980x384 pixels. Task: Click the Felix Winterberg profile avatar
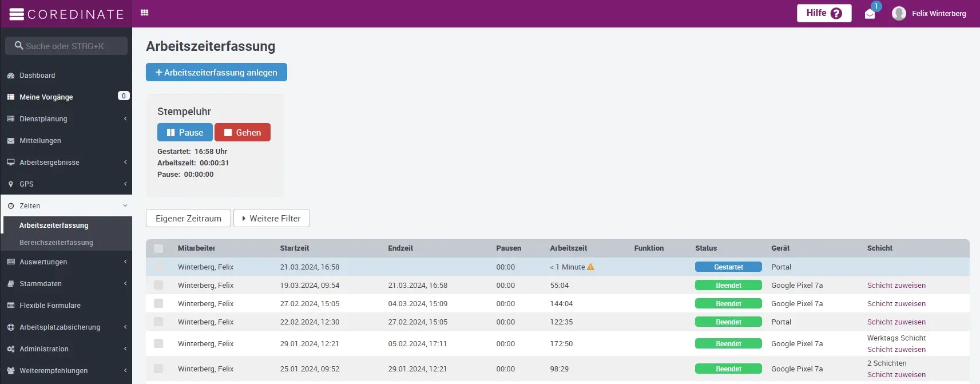899,13
